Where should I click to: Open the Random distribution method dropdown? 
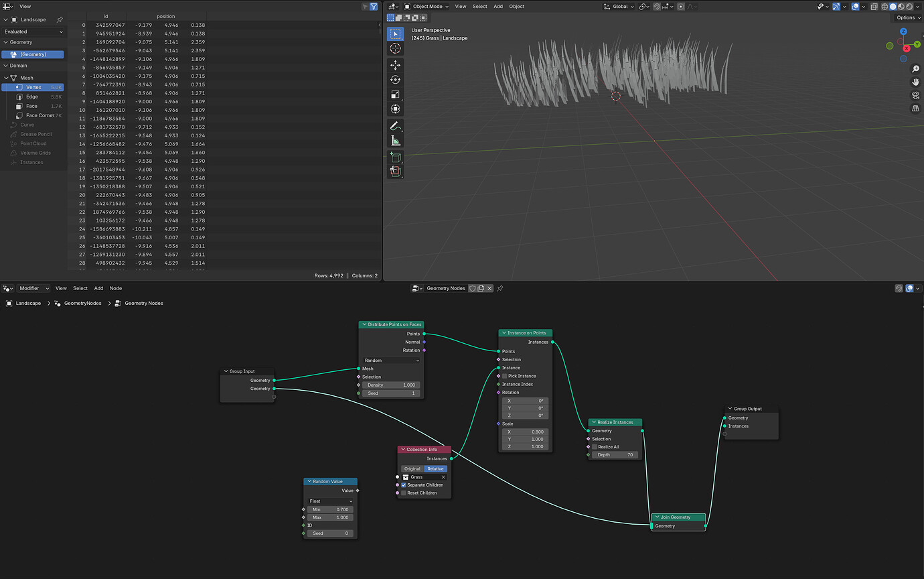click(x=392, y=361)
